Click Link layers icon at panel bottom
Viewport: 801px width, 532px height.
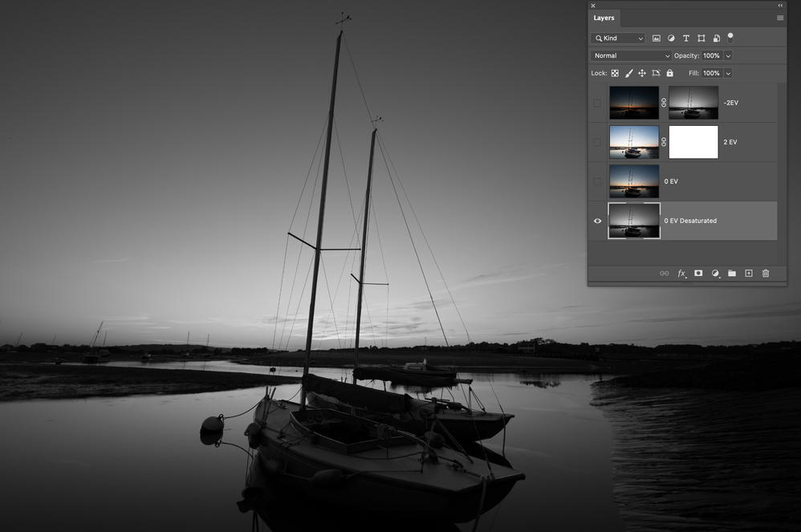(x=664, y=273)
